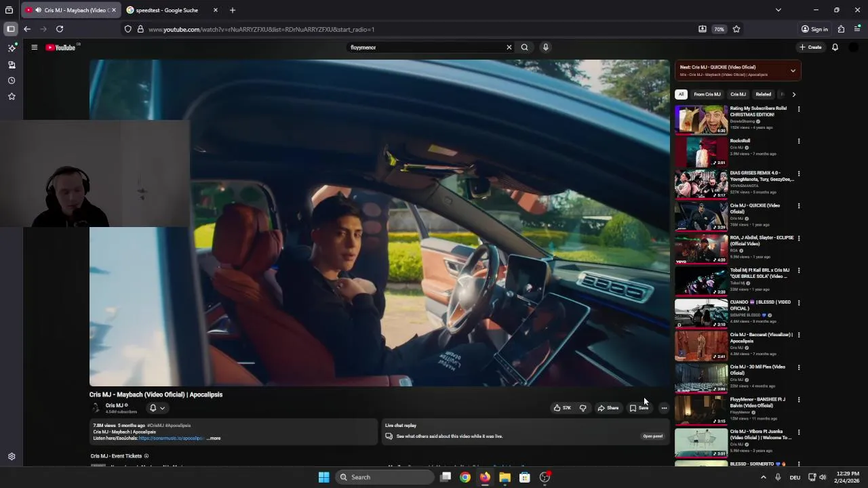The image size is (868, 488).
Task: Expand the description with ...more
Action: pos(214,439)
